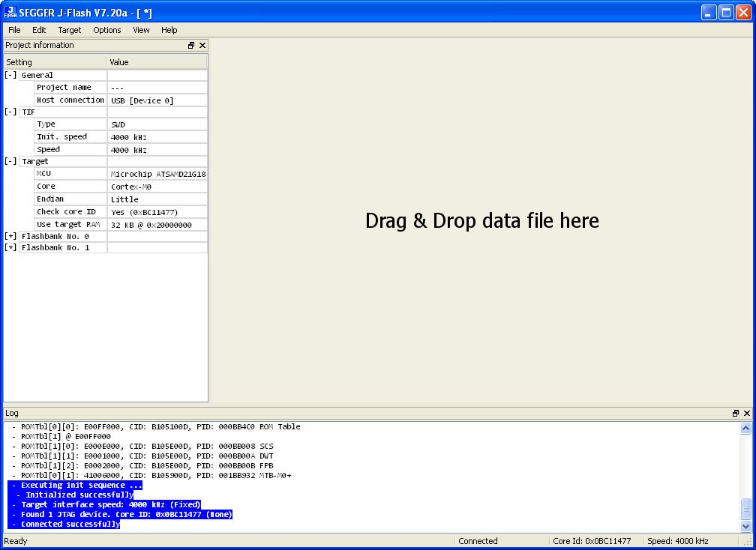This screenshot has height=550, width=756.
Task: Select the Microchip ATSAMD21G18 value
Action: (x=158, y=174)
